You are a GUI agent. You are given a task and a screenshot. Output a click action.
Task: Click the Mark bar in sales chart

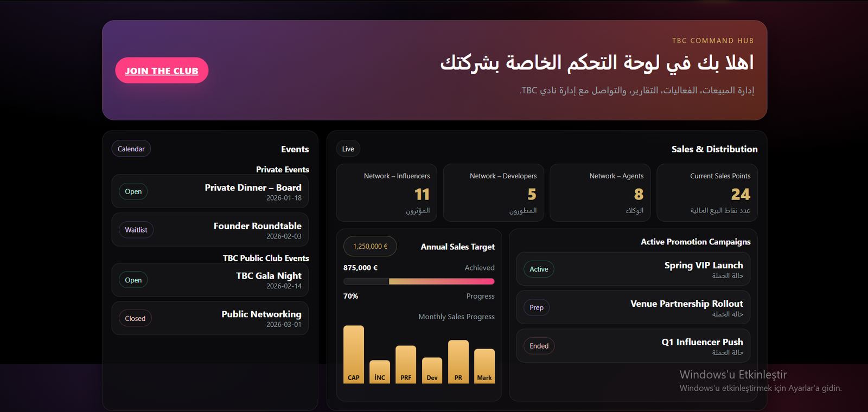[484, 365]
